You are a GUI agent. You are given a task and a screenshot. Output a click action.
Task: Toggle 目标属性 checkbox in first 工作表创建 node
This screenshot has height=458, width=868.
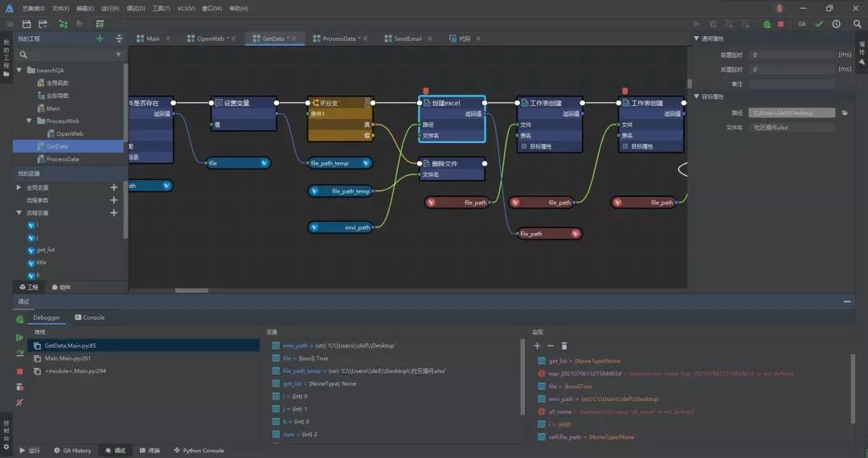[524, 146]
